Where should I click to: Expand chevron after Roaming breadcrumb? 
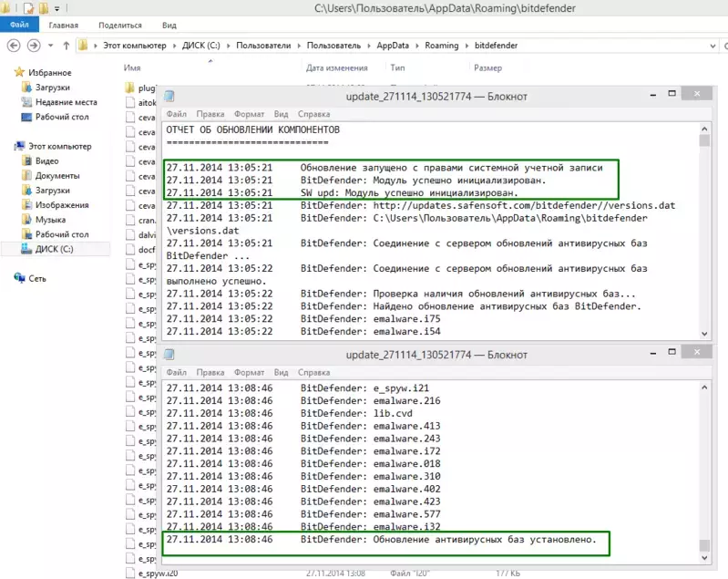(467, 46)
